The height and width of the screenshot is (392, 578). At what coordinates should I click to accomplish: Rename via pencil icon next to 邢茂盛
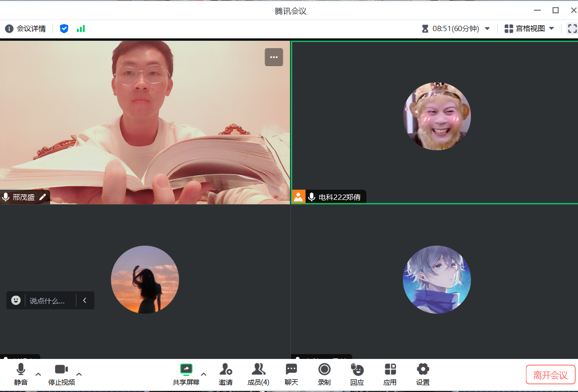click(43, 197)
